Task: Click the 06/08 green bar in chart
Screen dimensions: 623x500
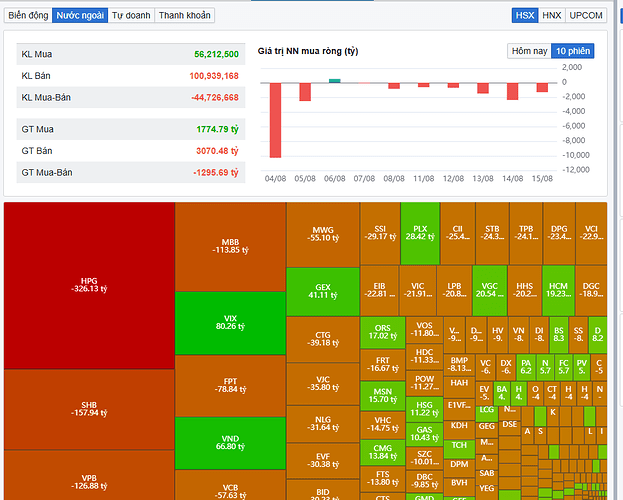Action: click(x=335, y=81)
